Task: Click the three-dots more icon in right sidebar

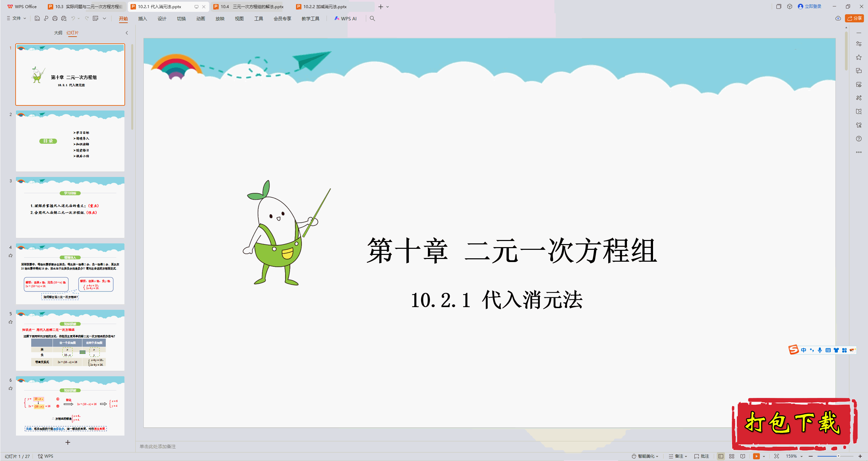Action: (859, 152)
